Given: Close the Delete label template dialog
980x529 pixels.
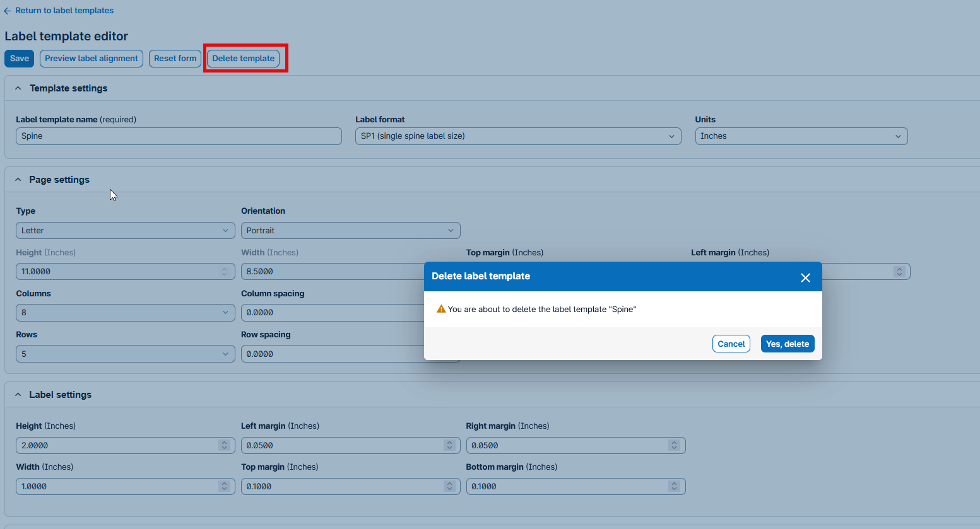Looking at the screenshot, I should pos(805,278).
